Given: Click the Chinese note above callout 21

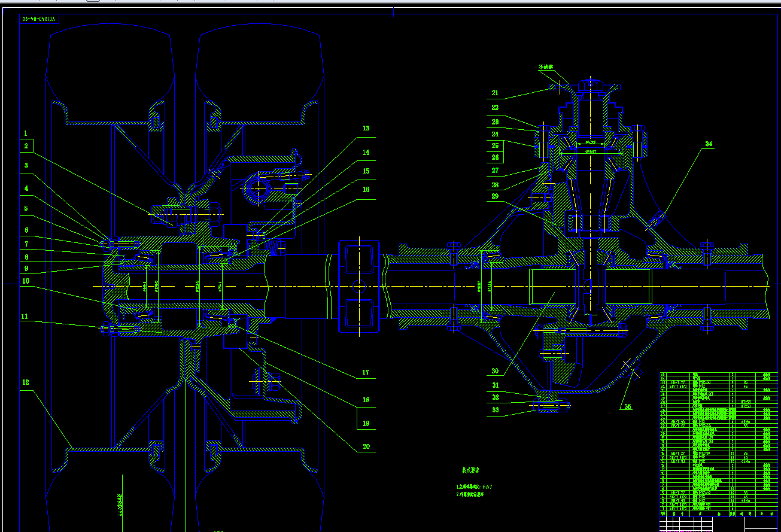Looking at the screenshot, I should point(546,67).
